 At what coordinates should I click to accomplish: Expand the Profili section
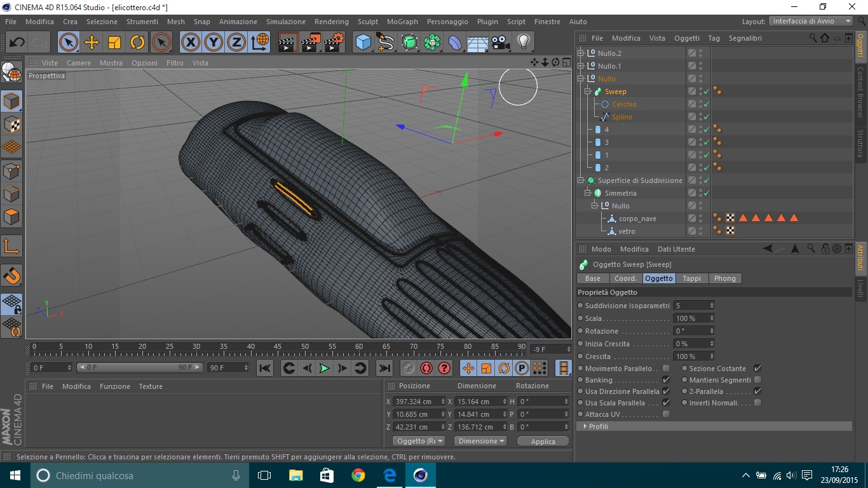coord(585,426)
